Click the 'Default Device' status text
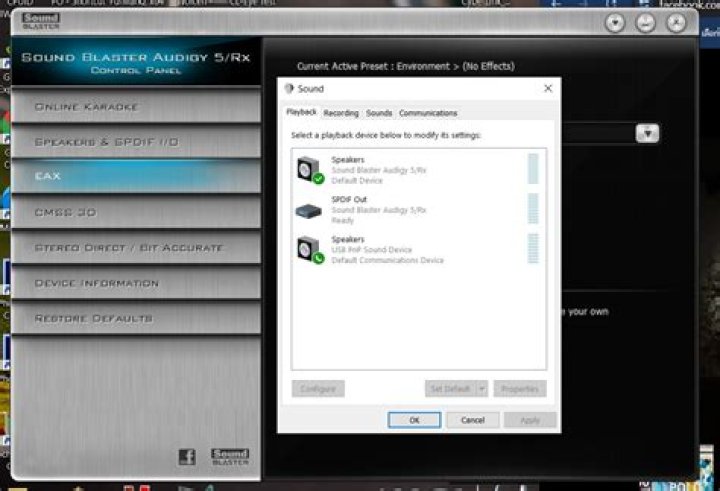The height and width of the screenshot is (491, 720). [357, 181]
